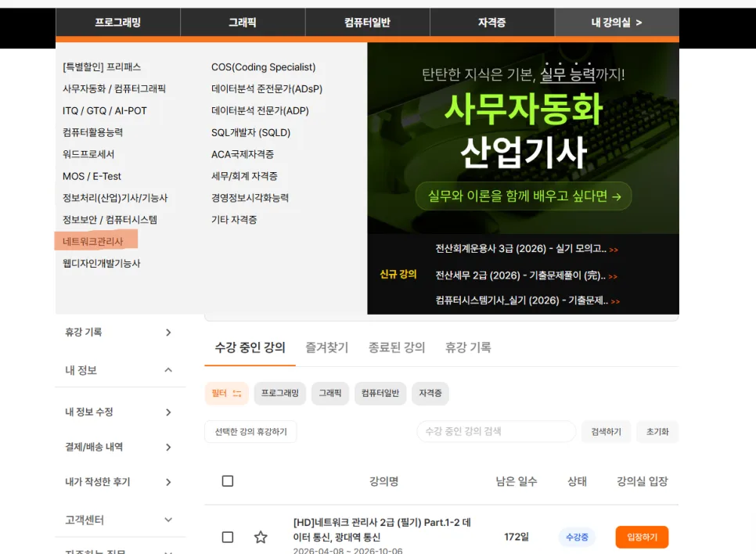Open COS(Coding Specialist) category
This screenshot has height=554, width=756.
tap(263, 67)
